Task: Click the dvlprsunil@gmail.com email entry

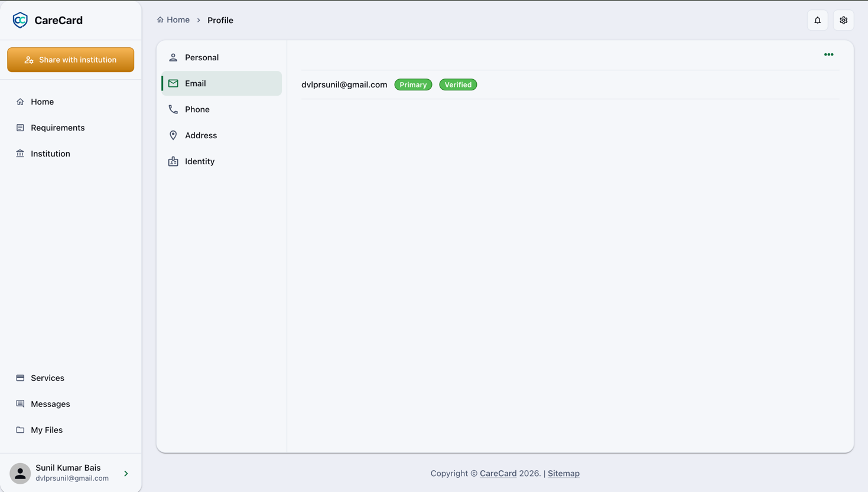Action: coord(344,84)
